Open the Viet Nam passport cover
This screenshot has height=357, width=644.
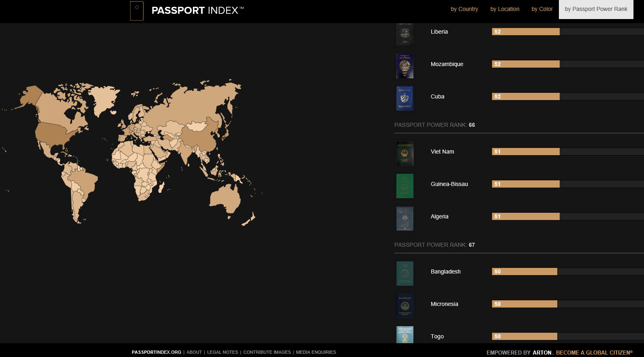click(404, 154)
